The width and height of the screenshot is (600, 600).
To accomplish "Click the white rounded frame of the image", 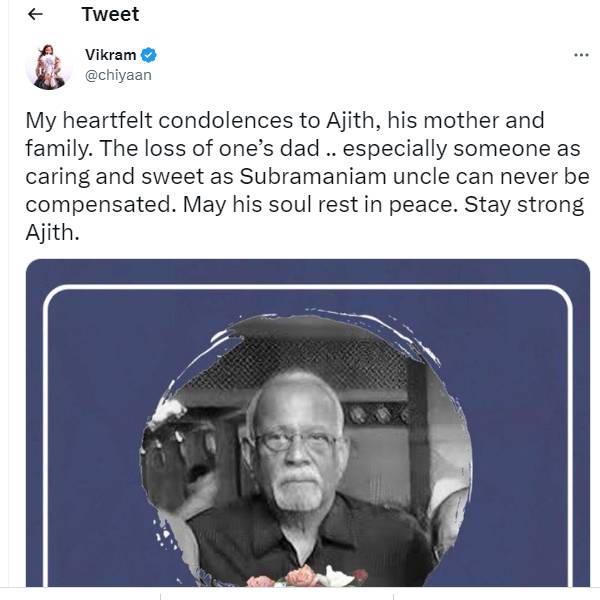I will (x=308, y=287).
